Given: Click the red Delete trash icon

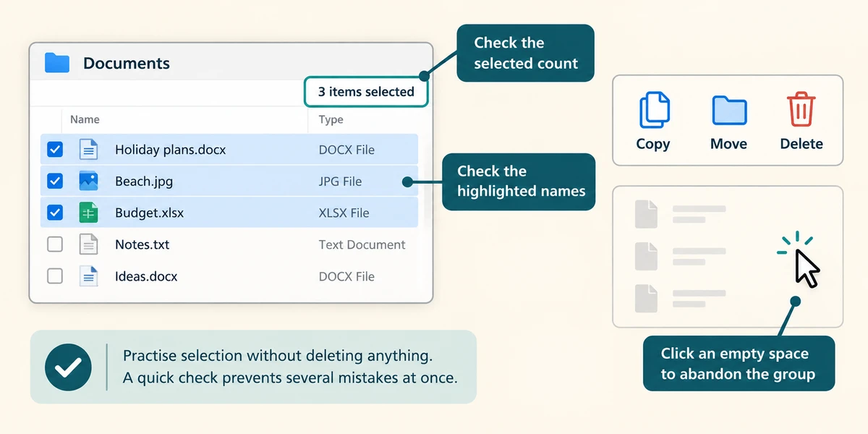Looking at the screenshot, I should pyautogui.click(x=801, y=110).
